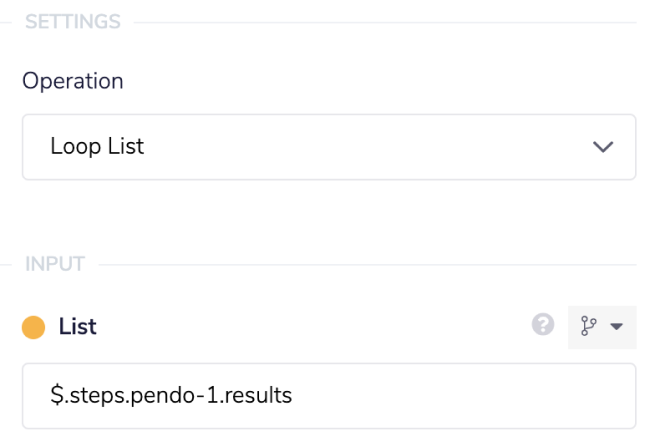Click the List field label
This screenshot has width=650, height=448.
click(78, 327)
